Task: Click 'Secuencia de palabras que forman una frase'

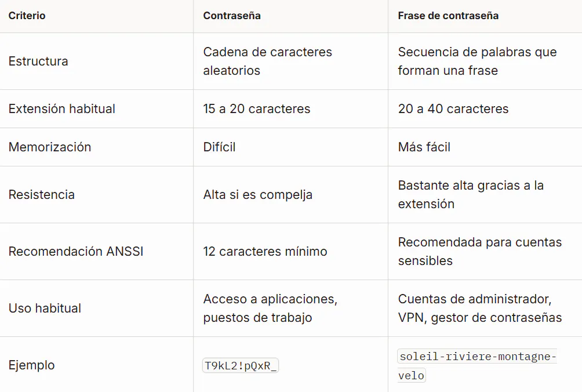Action: (x=477, y=61)
